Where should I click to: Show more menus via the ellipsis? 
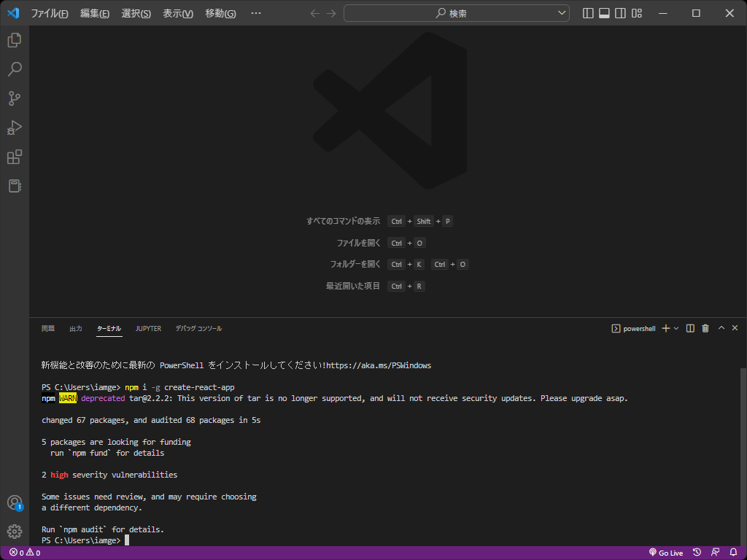pos(256,13)
